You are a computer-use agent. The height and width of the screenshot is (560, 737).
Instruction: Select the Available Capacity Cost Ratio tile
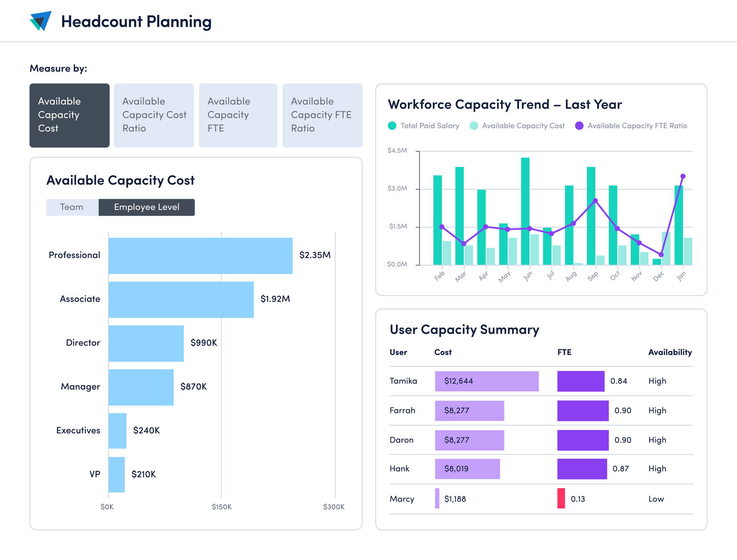(x=154, y=115)
